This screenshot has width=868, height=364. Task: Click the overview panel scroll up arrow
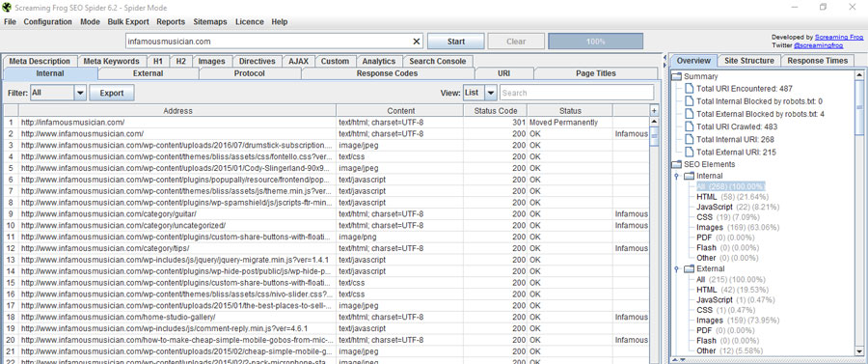click(858, 74)
